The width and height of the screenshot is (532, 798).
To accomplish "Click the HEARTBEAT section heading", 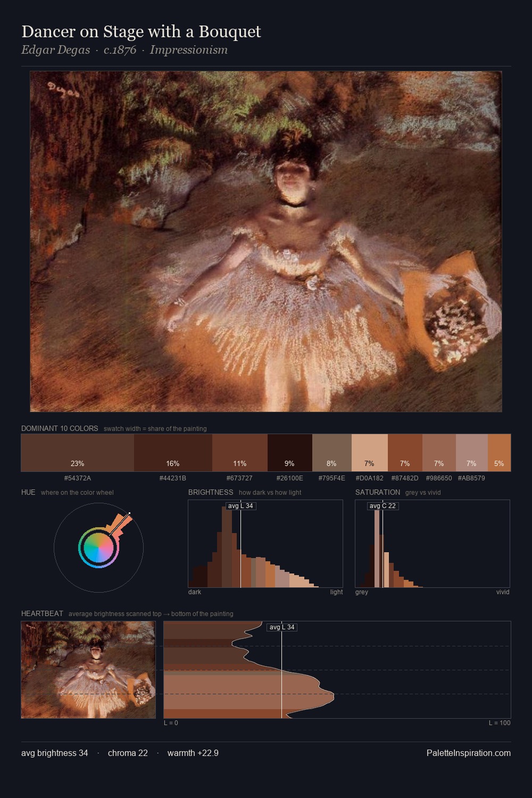I will pyautogui.click(x=42, y=613).
